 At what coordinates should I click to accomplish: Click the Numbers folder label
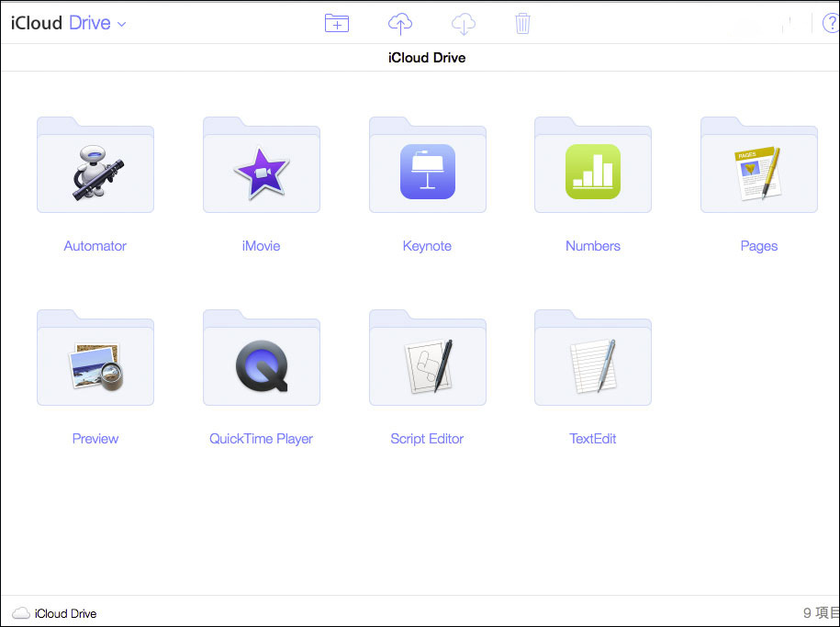pyautogui.click(x=593, y=246)
